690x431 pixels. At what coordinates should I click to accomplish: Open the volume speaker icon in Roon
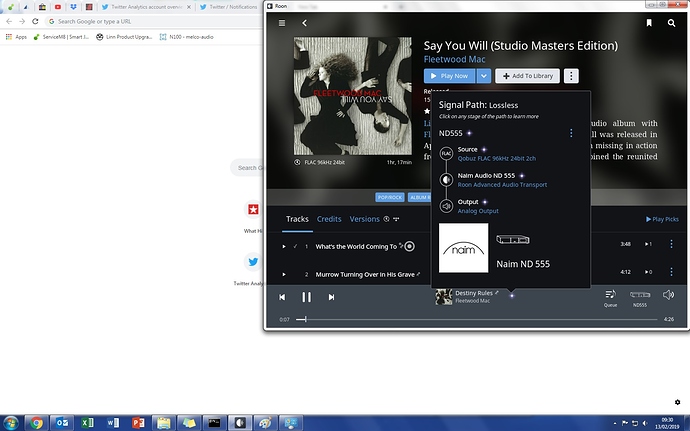pyautogui.click(x=668, y=295)
